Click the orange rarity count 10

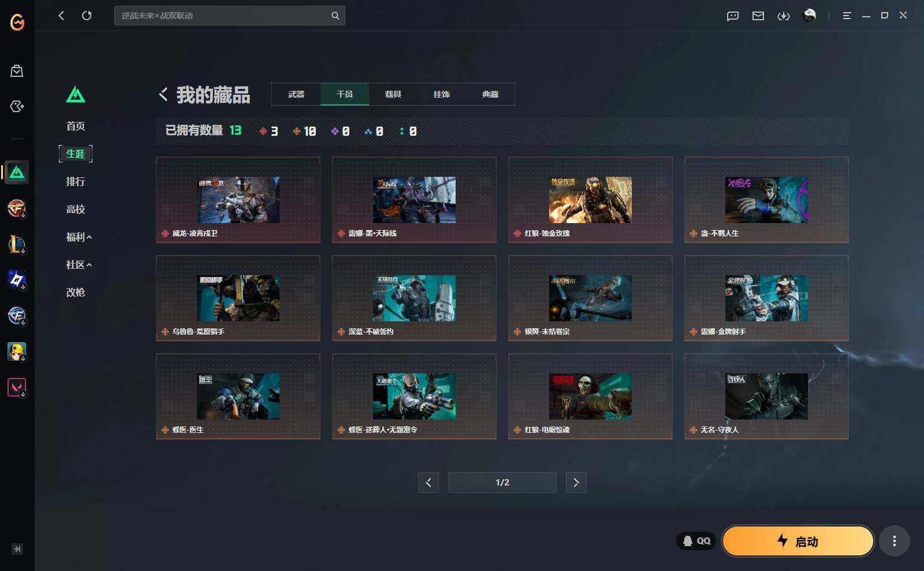click(304, 131)
